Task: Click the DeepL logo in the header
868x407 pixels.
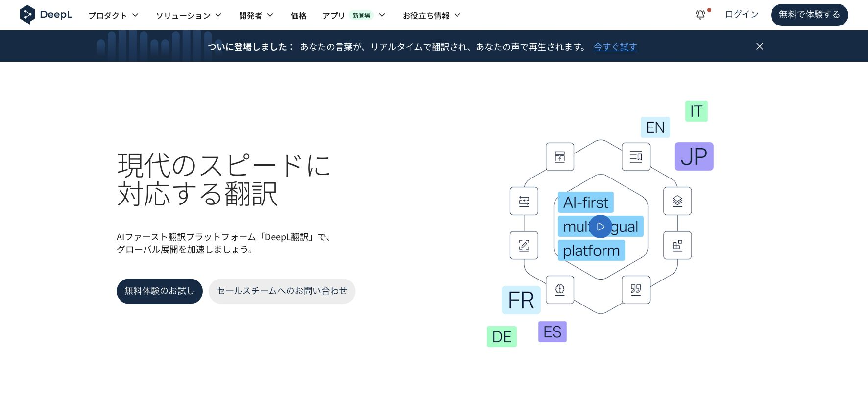Action: click(x=46, y=15)
